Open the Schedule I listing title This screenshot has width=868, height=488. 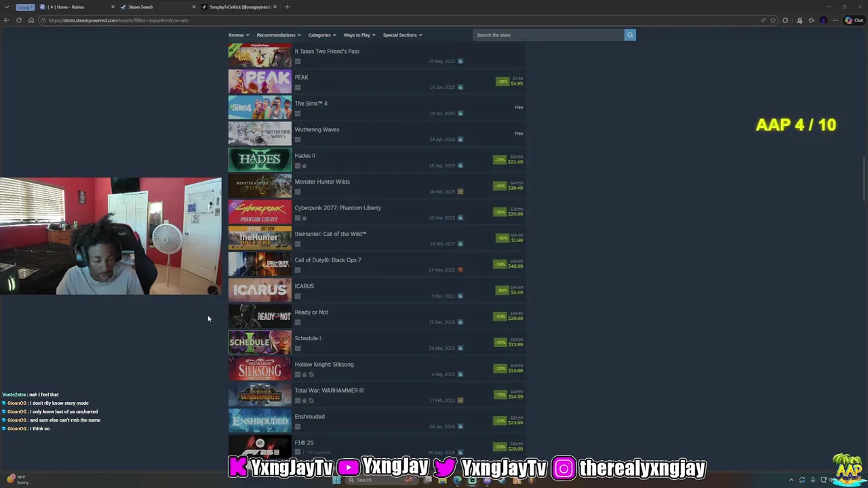pos(308,338)
